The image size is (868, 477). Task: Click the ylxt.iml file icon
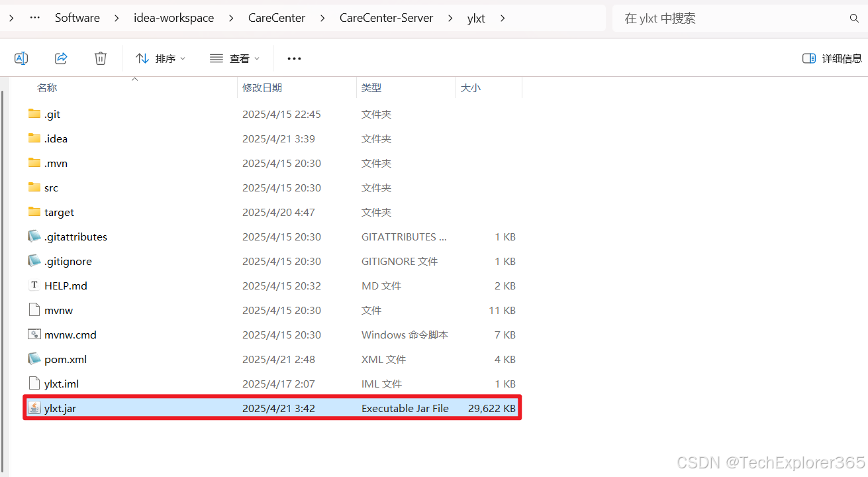pyautogui.click(x=34, y=384)
